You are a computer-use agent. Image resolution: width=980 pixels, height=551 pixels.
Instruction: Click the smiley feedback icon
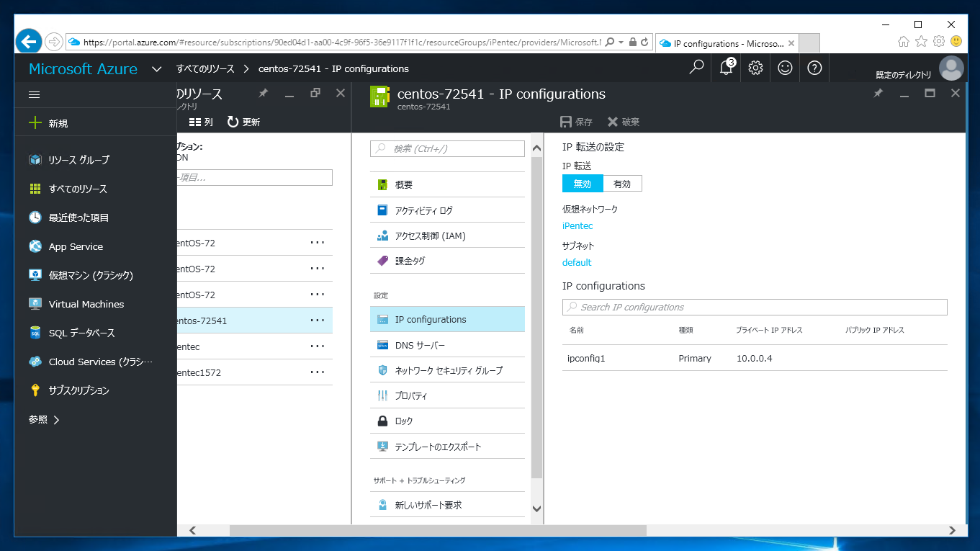click(784, 68)
